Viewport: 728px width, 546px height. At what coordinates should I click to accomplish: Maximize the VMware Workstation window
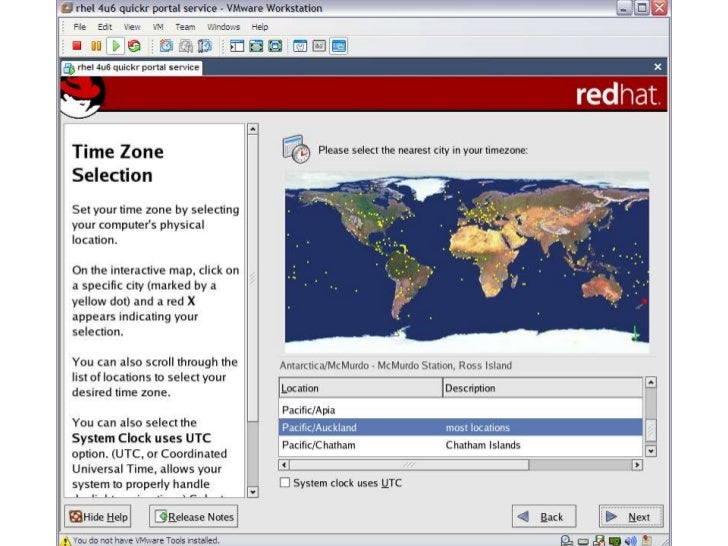pos(642,8)
